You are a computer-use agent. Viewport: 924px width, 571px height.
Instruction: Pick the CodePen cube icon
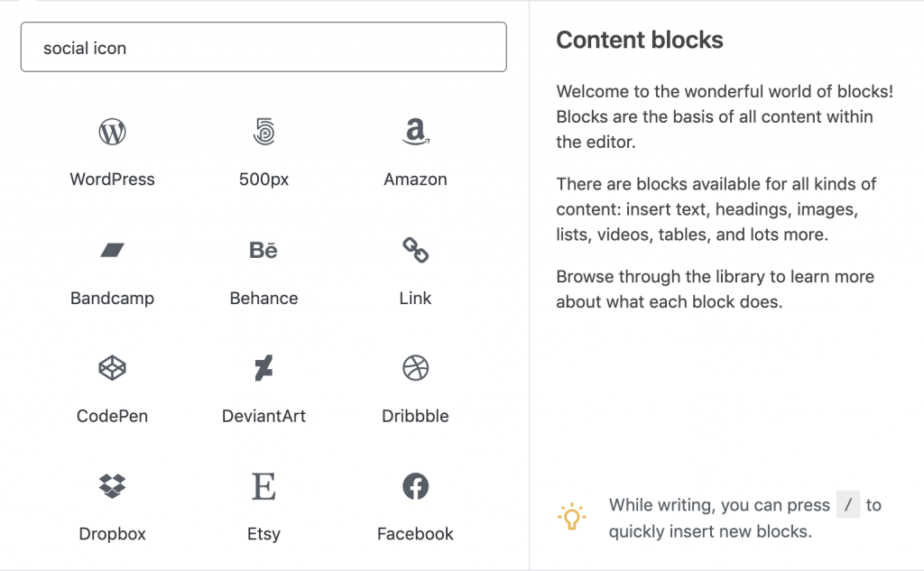112,368
